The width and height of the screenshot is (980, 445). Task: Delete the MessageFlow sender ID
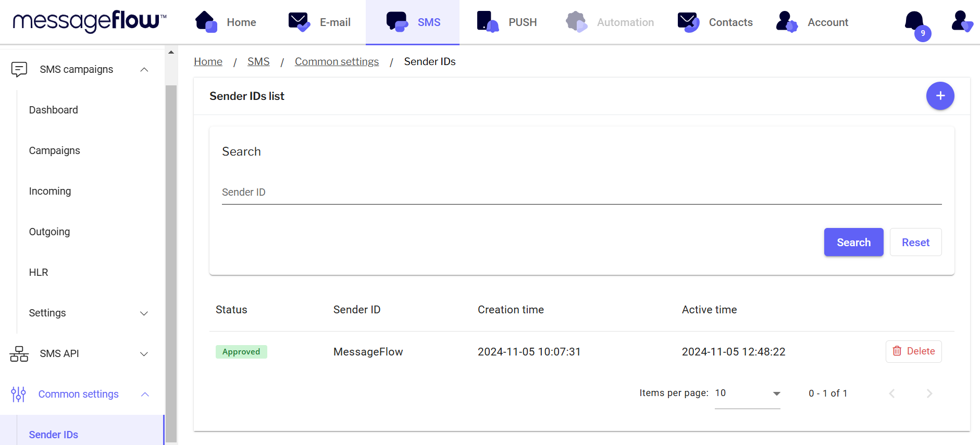coord(913,351)
